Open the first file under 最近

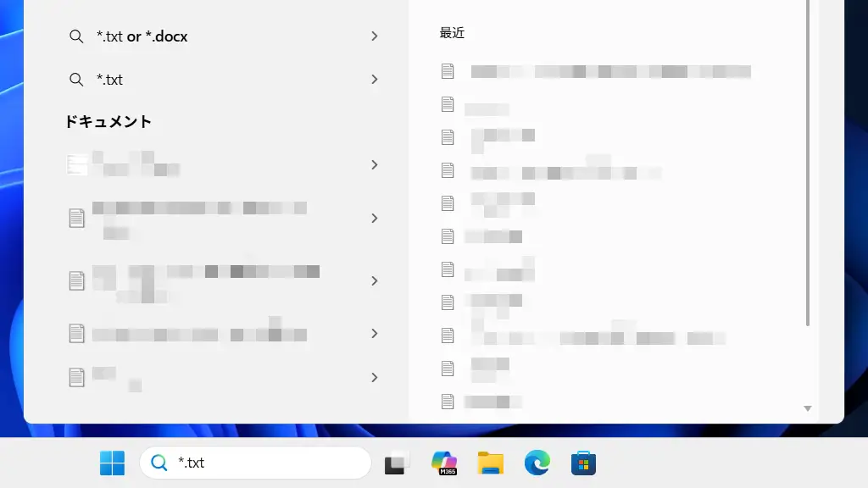coord(610,71)
